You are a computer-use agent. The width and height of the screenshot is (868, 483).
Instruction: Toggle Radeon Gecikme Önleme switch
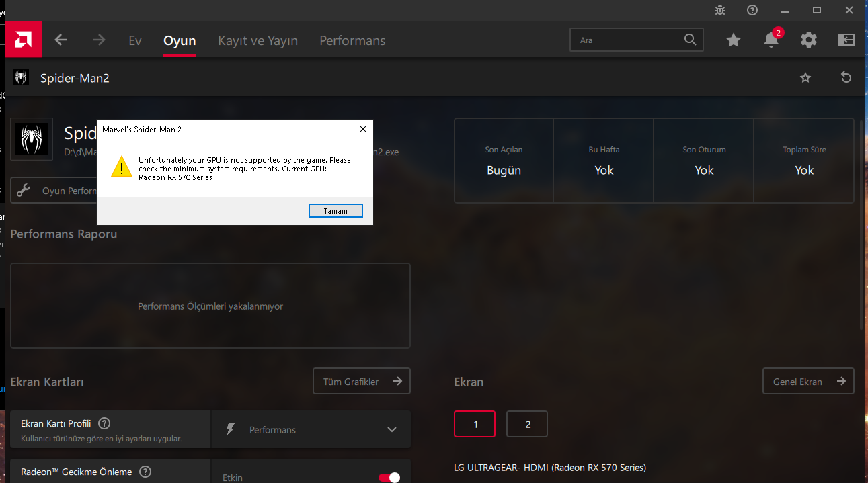click(389, 478)
